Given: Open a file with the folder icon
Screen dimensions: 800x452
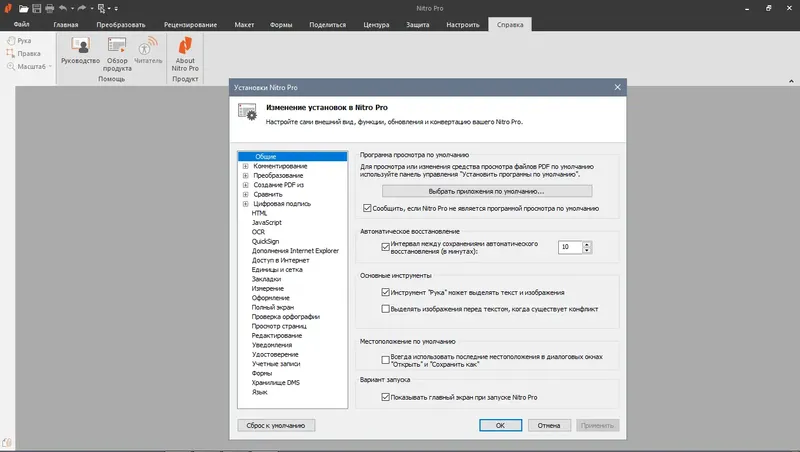Looking at the screenshot, I should point(23,8).
